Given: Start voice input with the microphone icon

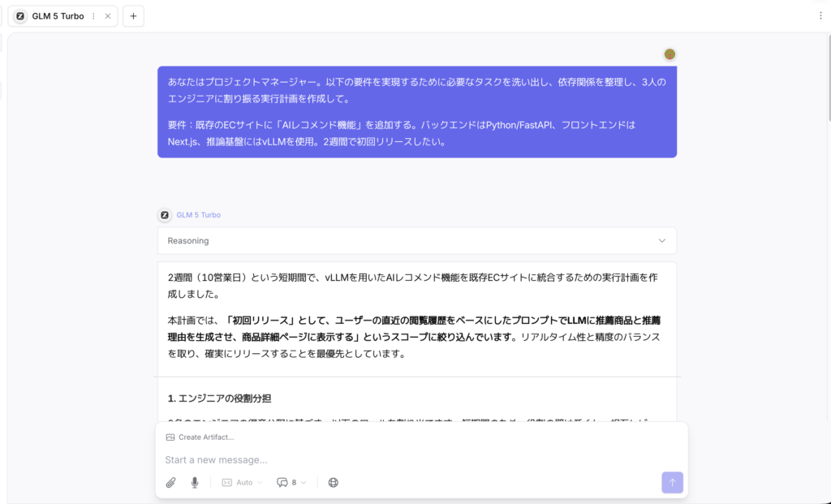Looking at the screenshot, I should (x=195, y=482).
